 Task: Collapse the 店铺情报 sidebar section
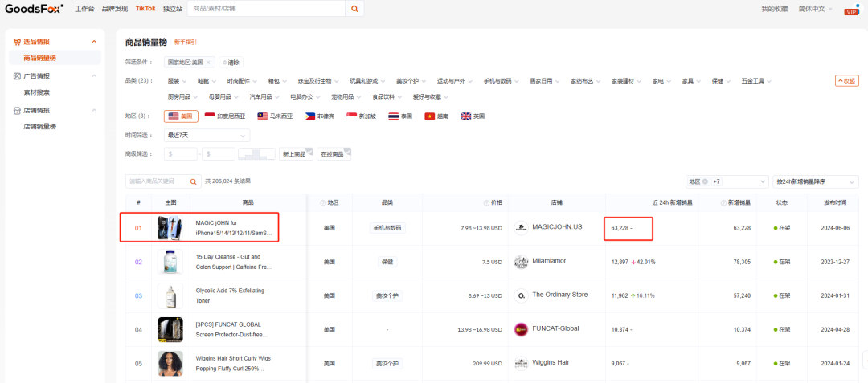point(94,110)
